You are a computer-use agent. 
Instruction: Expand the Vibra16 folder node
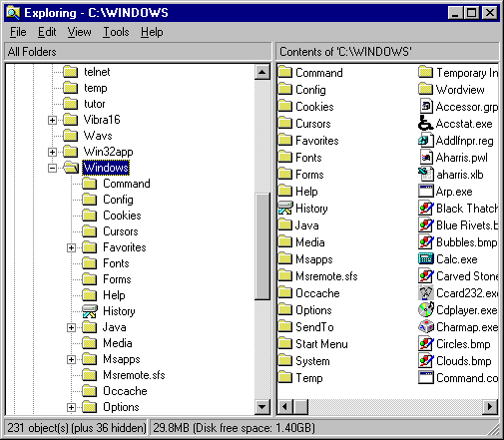[52, 120]
